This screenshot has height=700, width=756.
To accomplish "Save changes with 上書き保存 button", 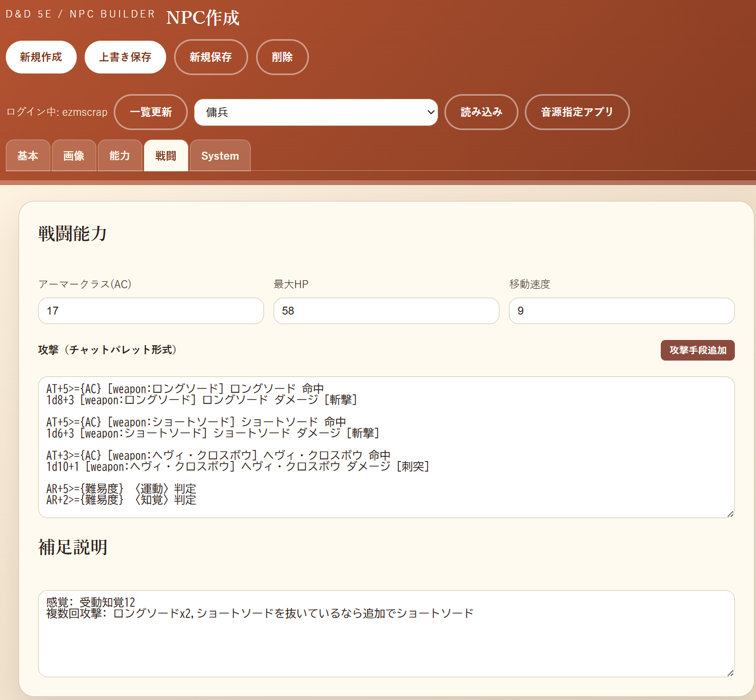I will [x=125, y=57].
